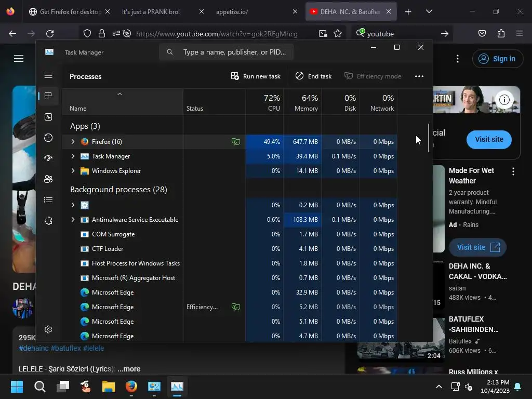
Task: Select the Processes sidebar icon
Action: (48, 96)
